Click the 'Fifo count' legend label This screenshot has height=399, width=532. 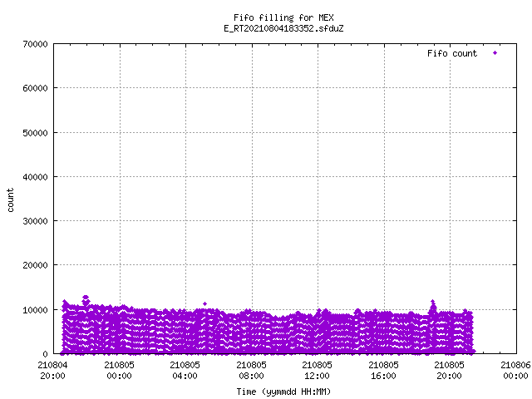click(x=452, y=53)
